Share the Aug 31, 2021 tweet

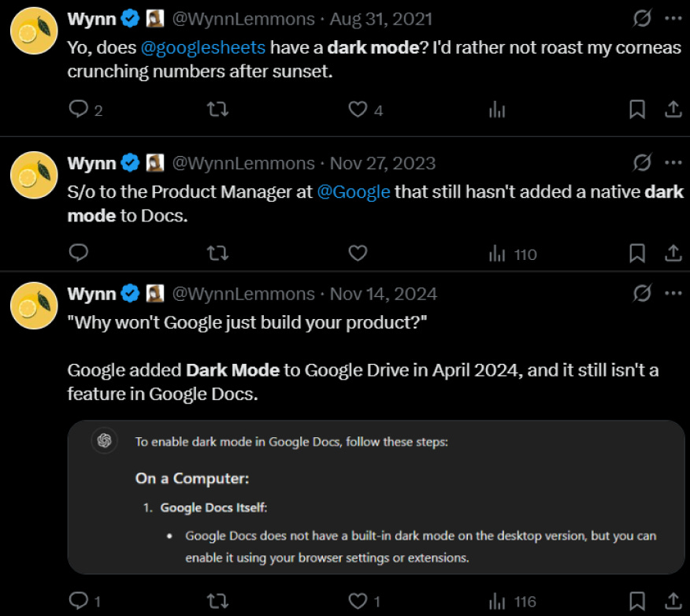point(673,109)
